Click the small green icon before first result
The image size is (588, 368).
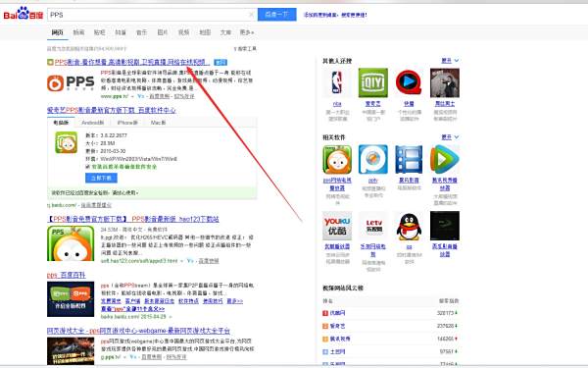coord(50,62)
